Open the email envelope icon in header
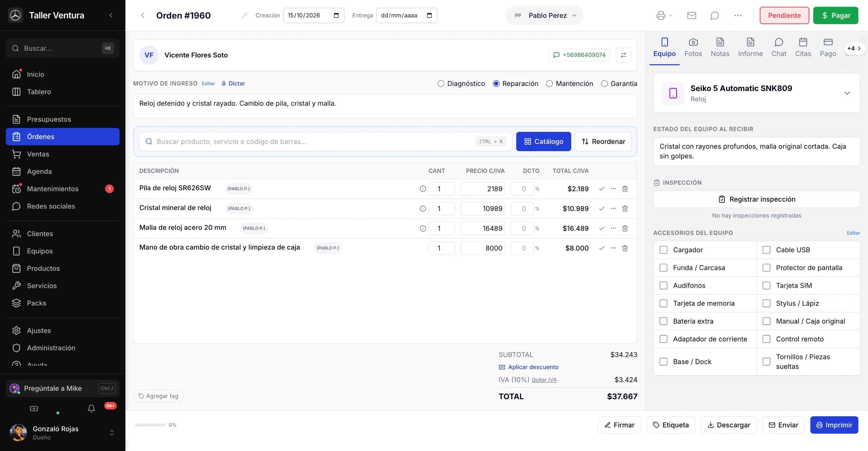Screen dimensions: 868x451 pyautogui.click(x=691, y=16)
